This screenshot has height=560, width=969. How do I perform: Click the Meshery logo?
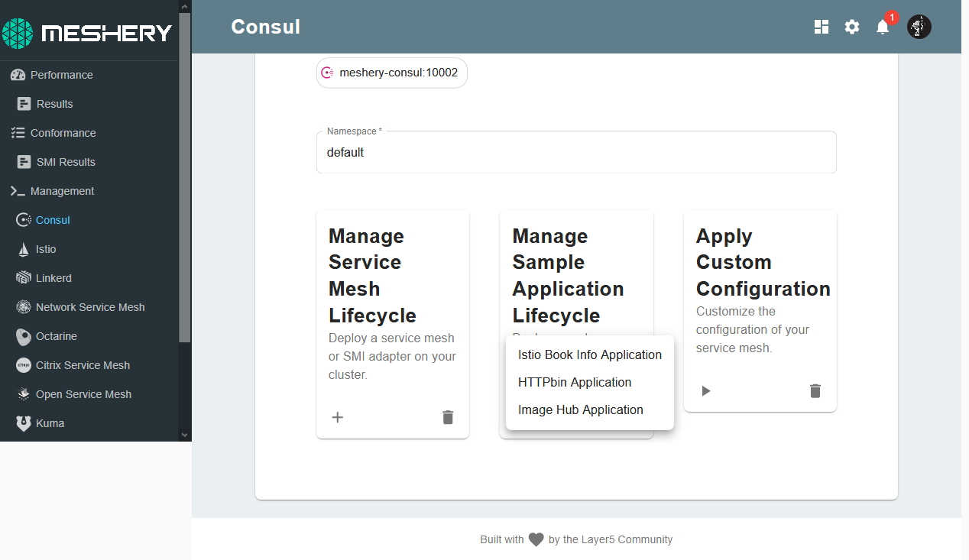click(88, 33)
